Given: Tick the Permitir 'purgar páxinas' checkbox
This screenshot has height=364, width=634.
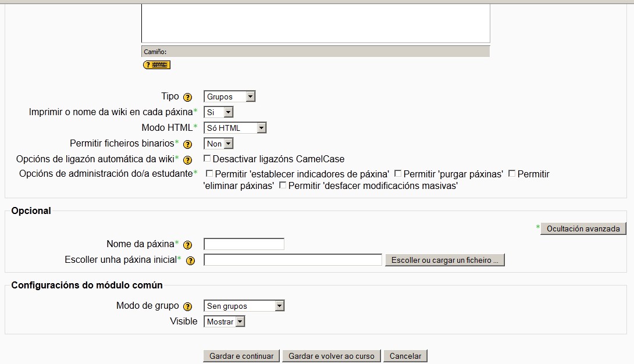Looking at the screenshot, I should pos(398,173).
